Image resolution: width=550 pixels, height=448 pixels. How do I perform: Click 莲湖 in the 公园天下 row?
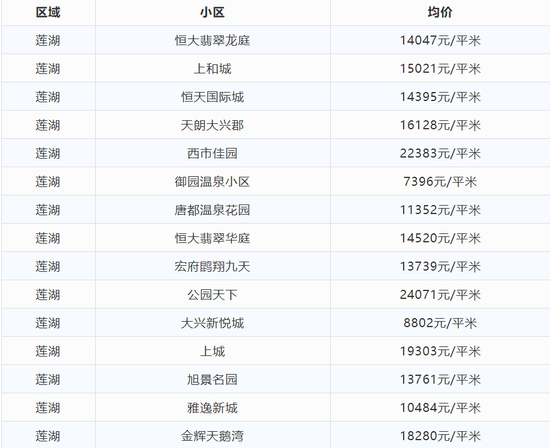48,295
